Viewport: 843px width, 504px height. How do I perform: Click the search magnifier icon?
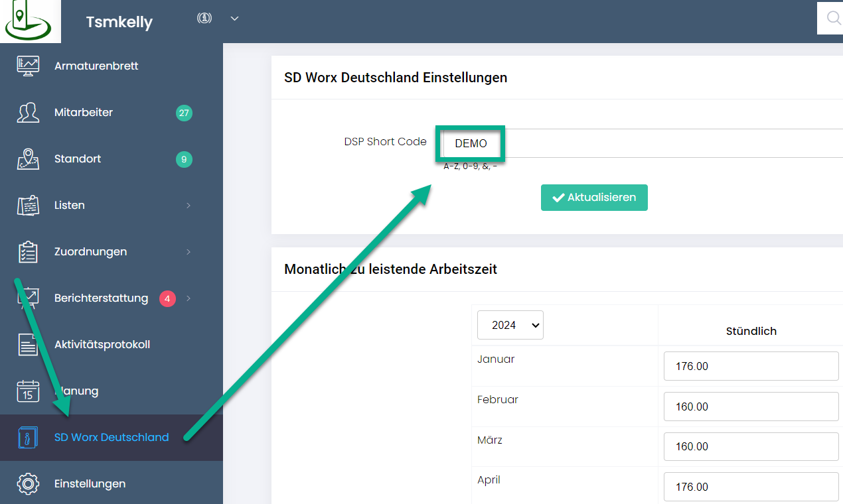tap(834, 19)
